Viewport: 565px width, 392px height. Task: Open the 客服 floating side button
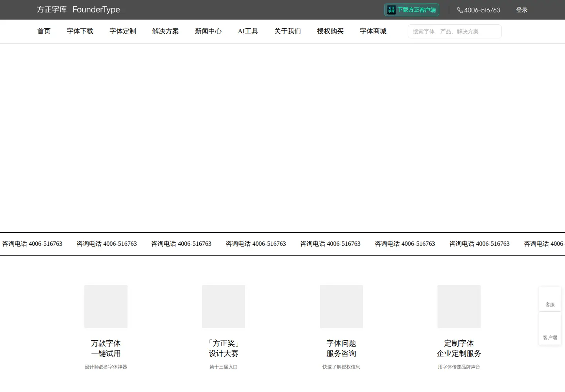pyautogui.click(x=550, y=299)
